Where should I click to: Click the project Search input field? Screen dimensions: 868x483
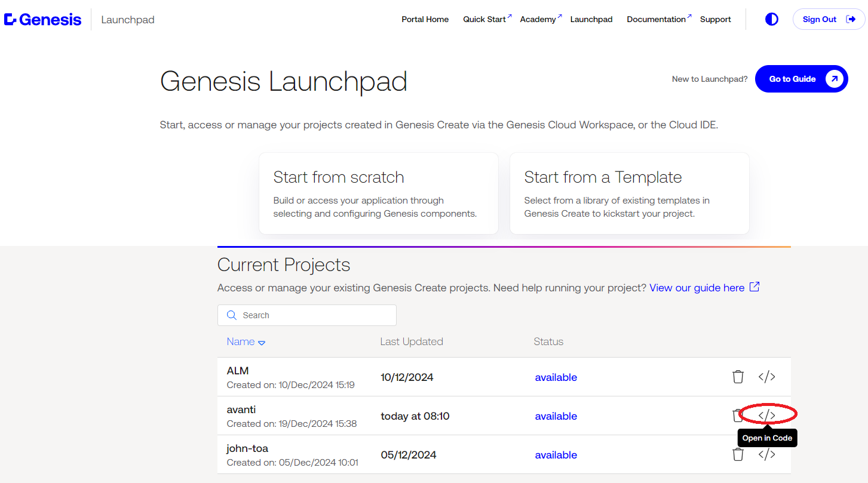point(307,315)
